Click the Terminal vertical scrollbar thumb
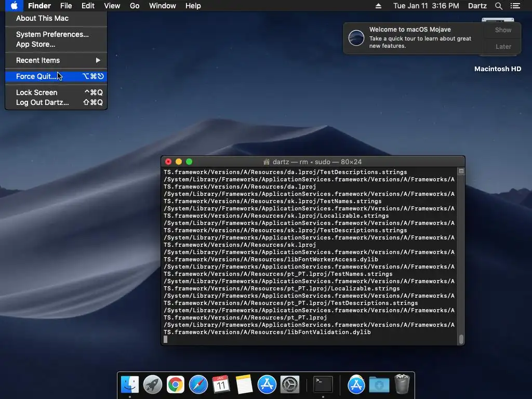This screenshot has width=532, height=399. (x=461, y=339)
